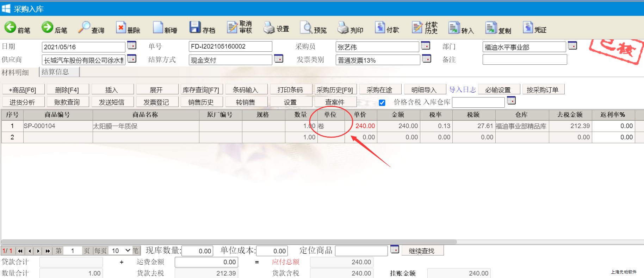This screenshot has height=278, width=644.
Task: Open the 导入日志 link
Action: point(462,90)
